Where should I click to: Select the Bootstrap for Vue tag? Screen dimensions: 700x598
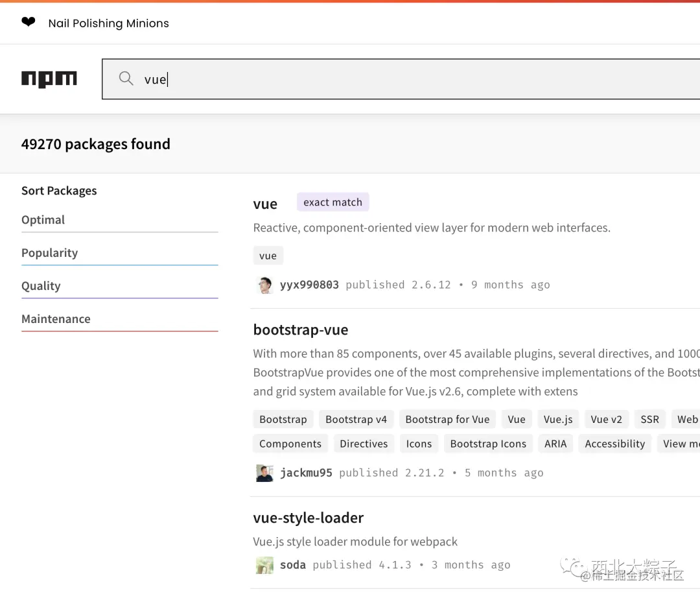pos(447,420)
